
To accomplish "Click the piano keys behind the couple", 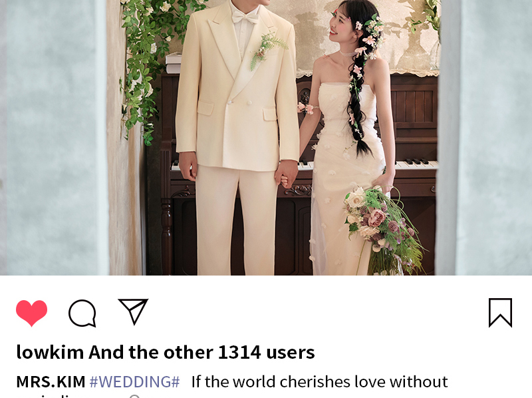I will pos(416,164).
